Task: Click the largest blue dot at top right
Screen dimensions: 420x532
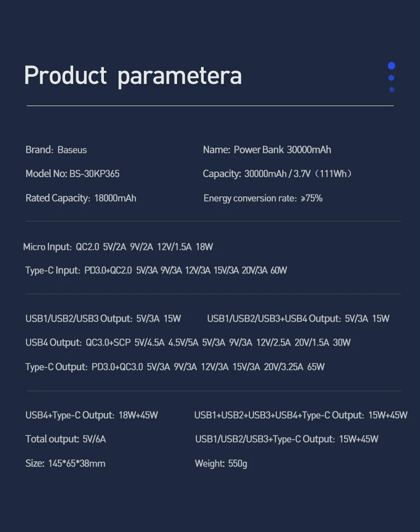Action: [x=391, y=66]
